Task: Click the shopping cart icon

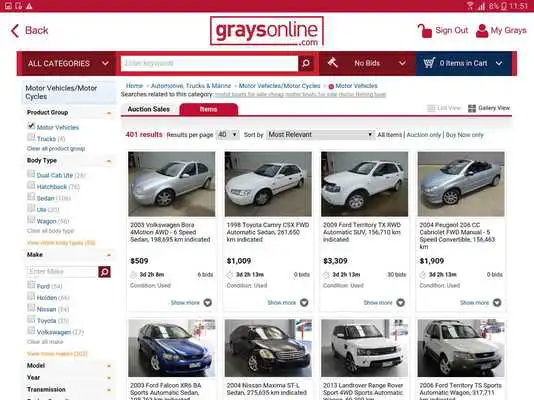Action: (429, 63)
